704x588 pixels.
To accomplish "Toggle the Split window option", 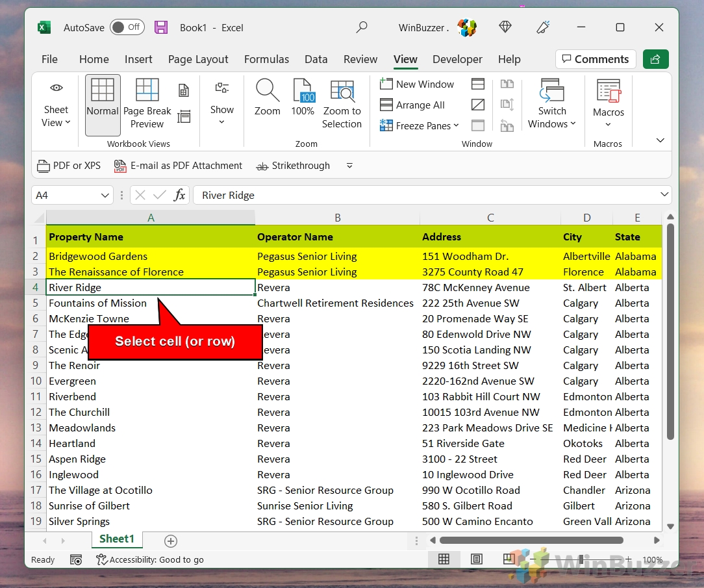I will (477, 84).
